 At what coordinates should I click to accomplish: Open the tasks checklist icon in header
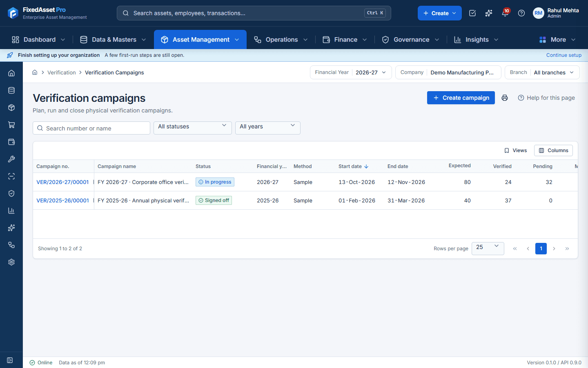[472, 13]
